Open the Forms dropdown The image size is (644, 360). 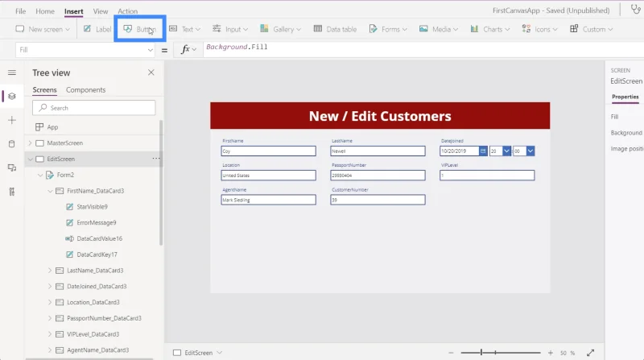tap(388, 29)
